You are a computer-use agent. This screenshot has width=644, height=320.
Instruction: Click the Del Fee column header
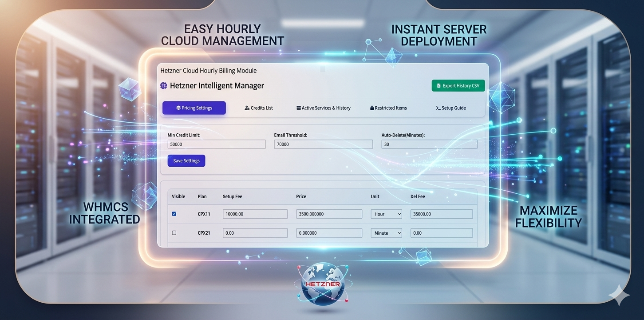pyautogui.click(x=418, y=196)
